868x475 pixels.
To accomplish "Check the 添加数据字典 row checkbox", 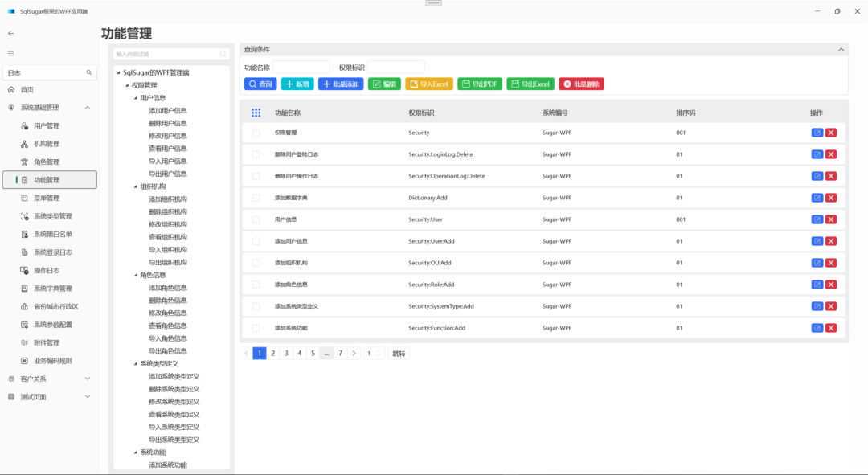I will point(256,198).
